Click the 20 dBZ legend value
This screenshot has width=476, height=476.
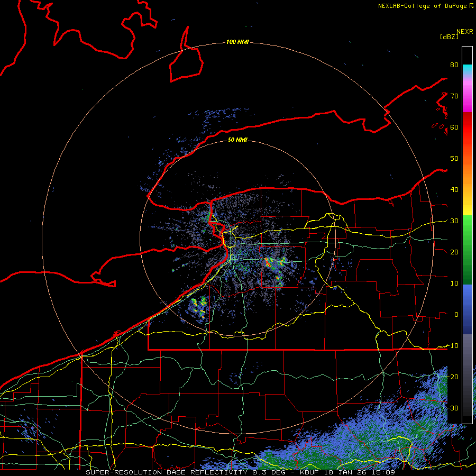point(454,252)
